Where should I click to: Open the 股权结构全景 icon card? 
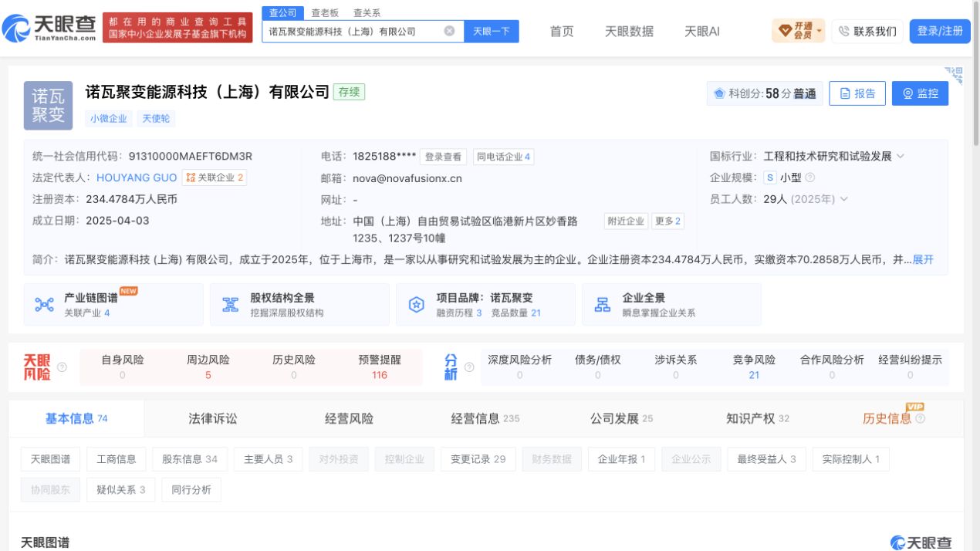299,305
